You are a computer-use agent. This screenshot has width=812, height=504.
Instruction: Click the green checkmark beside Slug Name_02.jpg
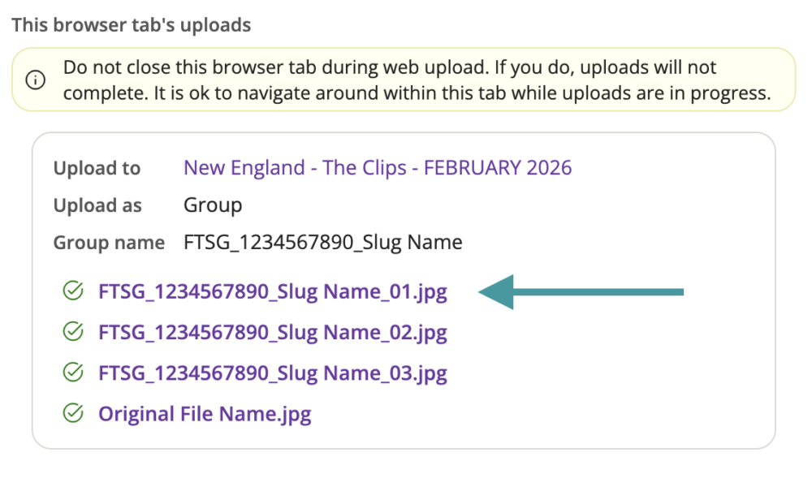click(x=73, y=331)
